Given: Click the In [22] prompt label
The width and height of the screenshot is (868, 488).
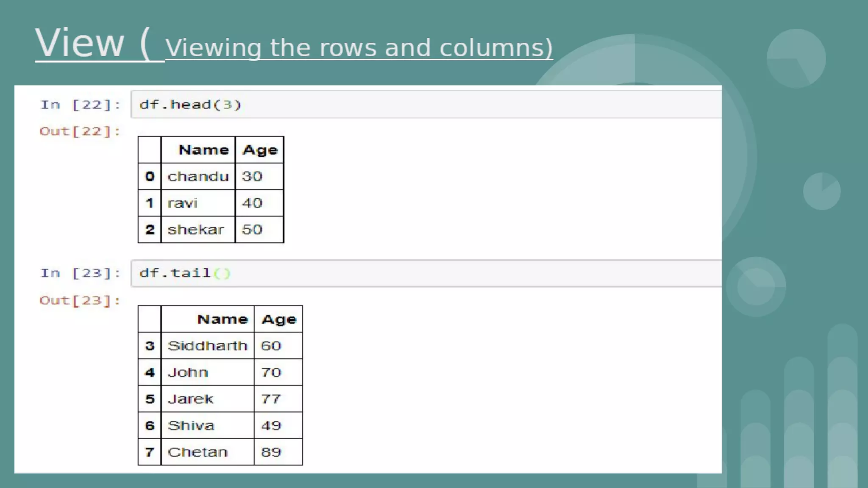Looking at the screenshot, I should point(81,105).
